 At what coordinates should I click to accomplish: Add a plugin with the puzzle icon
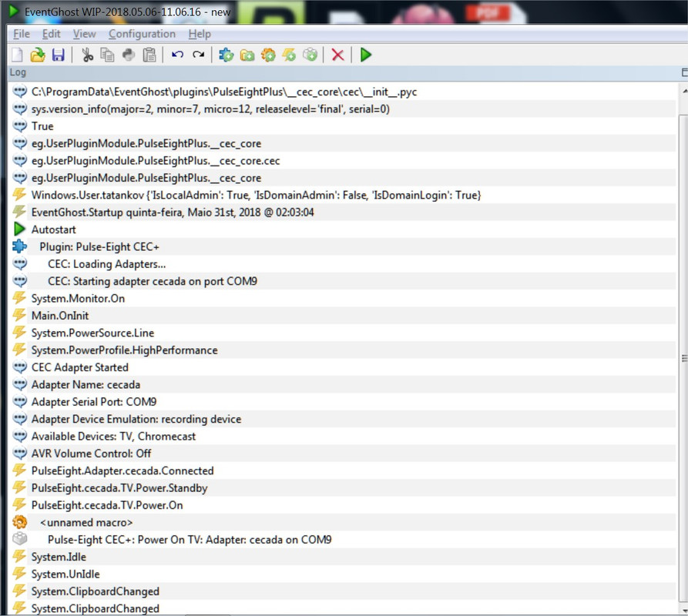[226, 55]
